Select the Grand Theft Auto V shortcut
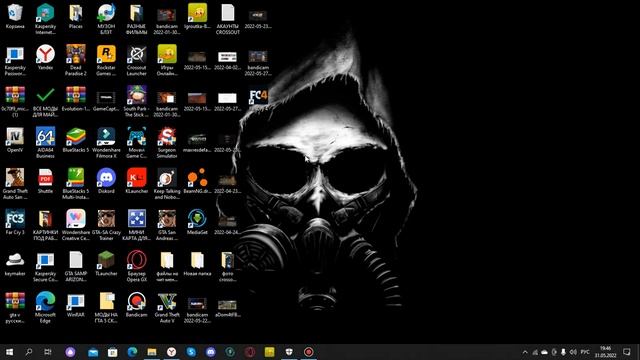Viewport: 640px width, 360px height. (167, 307)
